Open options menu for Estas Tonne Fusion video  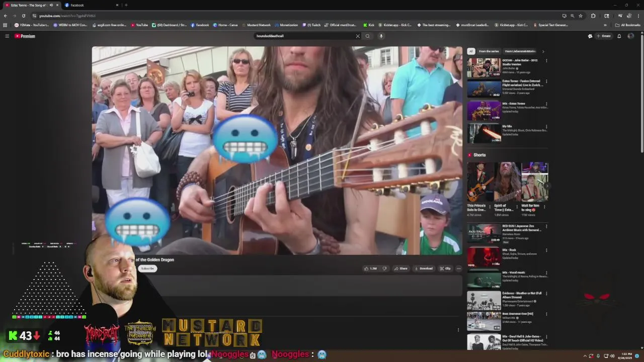(546, 81)
